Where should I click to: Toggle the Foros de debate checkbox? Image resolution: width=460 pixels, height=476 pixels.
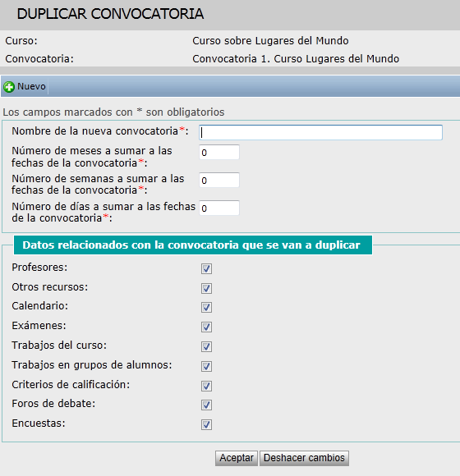206,405
